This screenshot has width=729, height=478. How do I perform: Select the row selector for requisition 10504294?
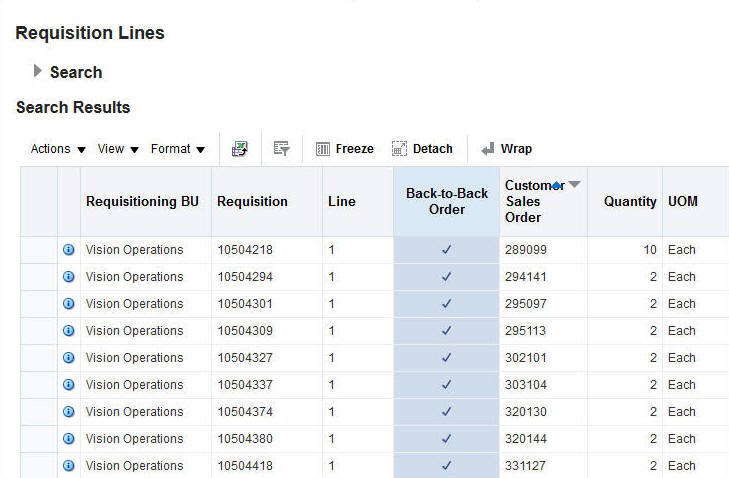tap(38, 277)
